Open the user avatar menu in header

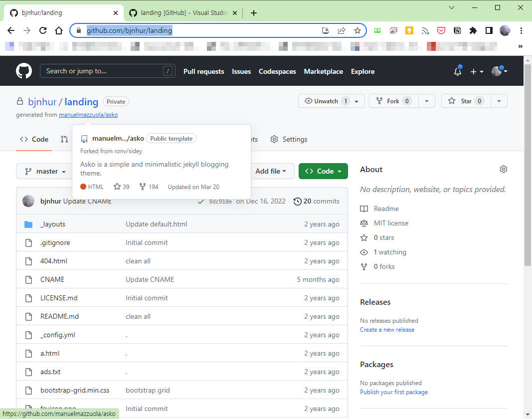pyautogui.click(x=499, y=71)
